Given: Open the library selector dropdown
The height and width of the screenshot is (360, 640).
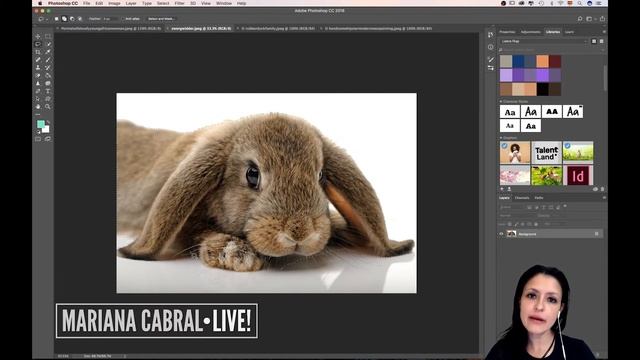Looking at the screenshot, I should pyautogui.click(x=544, y=41).
